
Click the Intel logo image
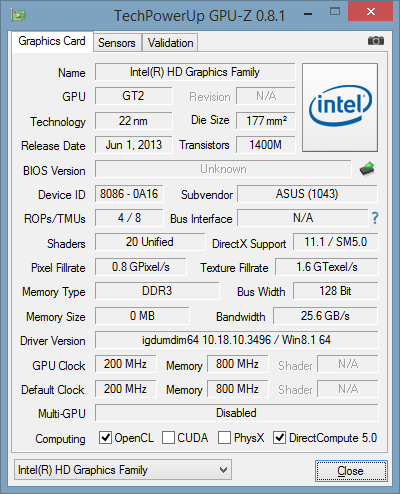(340, 107)
